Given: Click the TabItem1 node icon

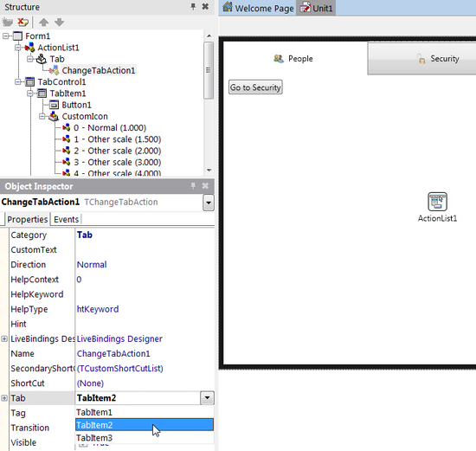Looking at the screenshot, I should tap(42, 93).
